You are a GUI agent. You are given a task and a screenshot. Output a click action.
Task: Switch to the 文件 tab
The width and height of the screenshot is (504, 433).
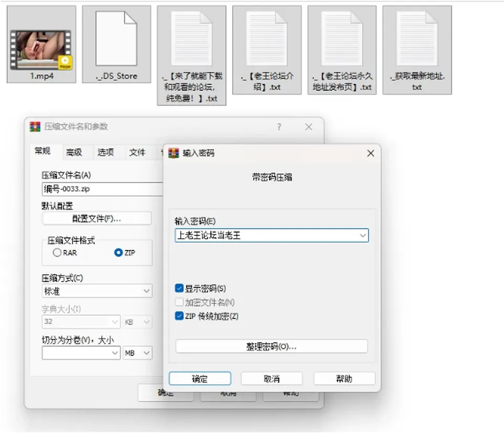[137, 152]
